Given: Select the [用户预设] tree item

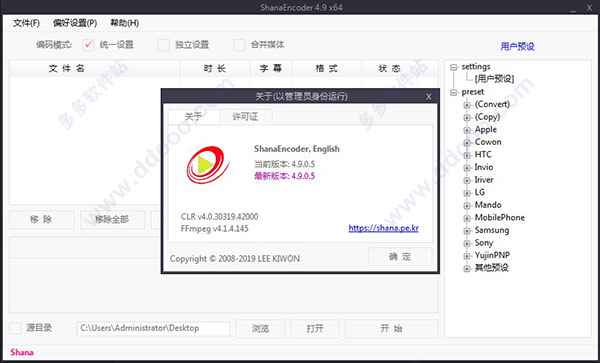Looking at the screenshot, I should point(494,79).
